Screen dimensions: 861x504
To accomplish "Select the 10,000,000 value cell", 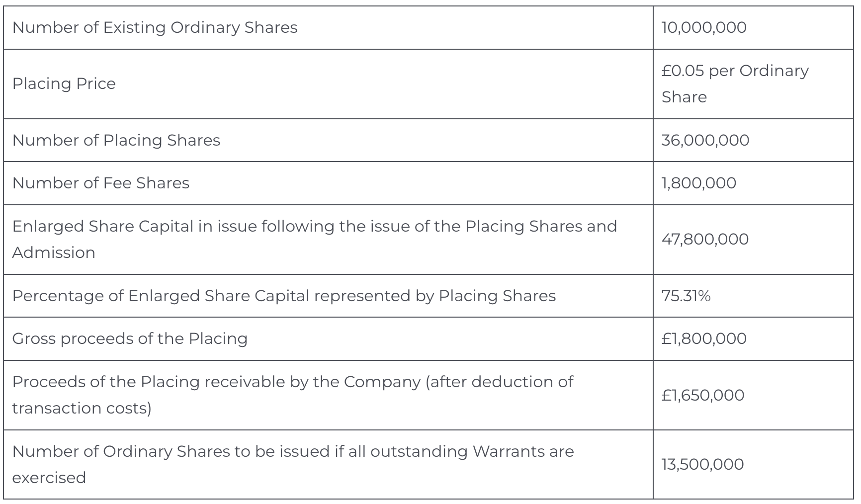I will [703, 27].
